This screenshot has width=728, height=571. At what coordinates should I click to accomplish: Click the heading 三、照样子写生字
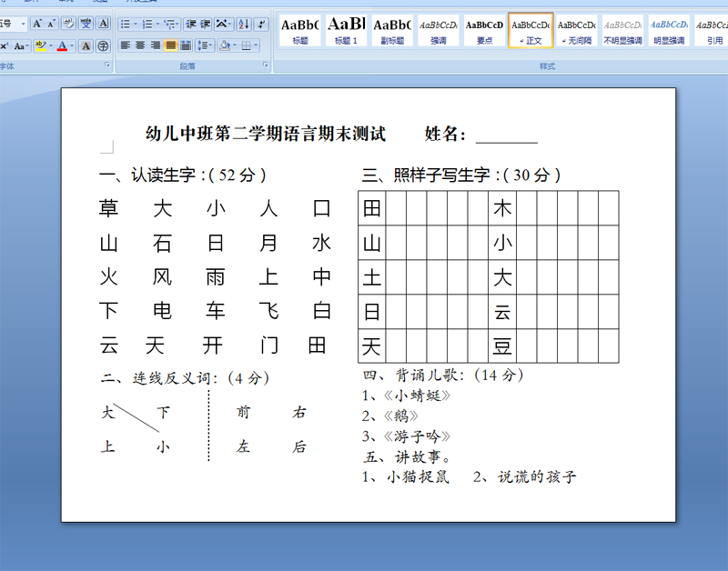coord(426,175)
